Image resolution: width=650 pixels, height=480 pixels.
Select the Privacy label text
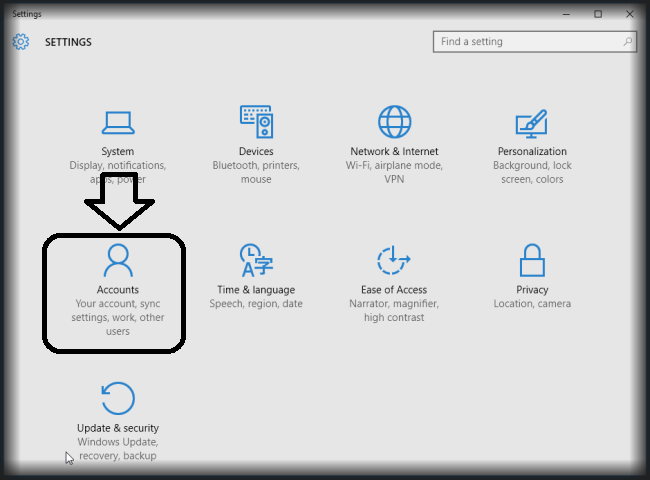[x=532, y=290]
